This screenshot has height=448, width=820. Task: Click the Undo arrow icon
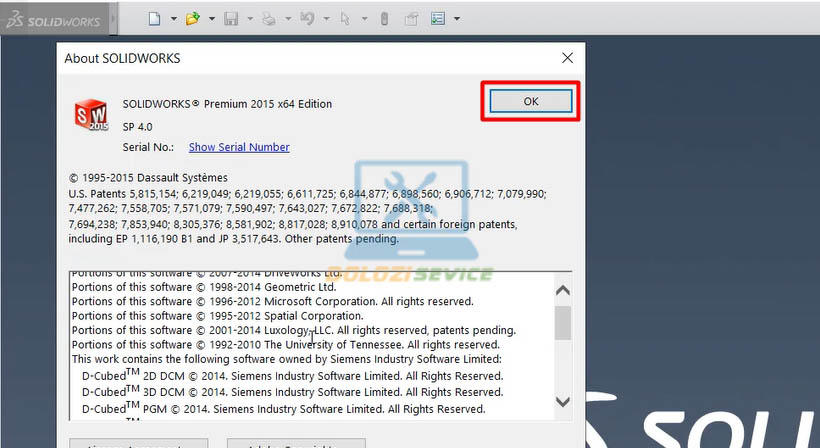(307, 19)
